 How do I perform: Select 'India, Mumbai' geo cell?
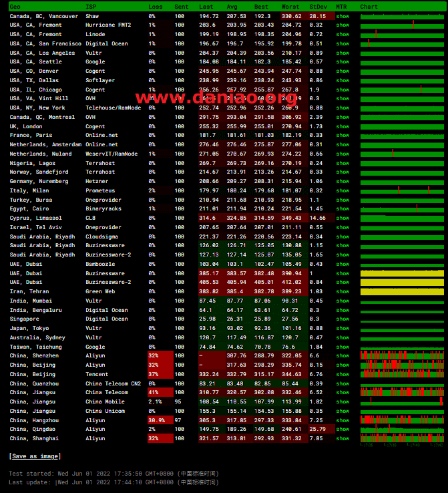pyautogui.click(x=31, y=301)
